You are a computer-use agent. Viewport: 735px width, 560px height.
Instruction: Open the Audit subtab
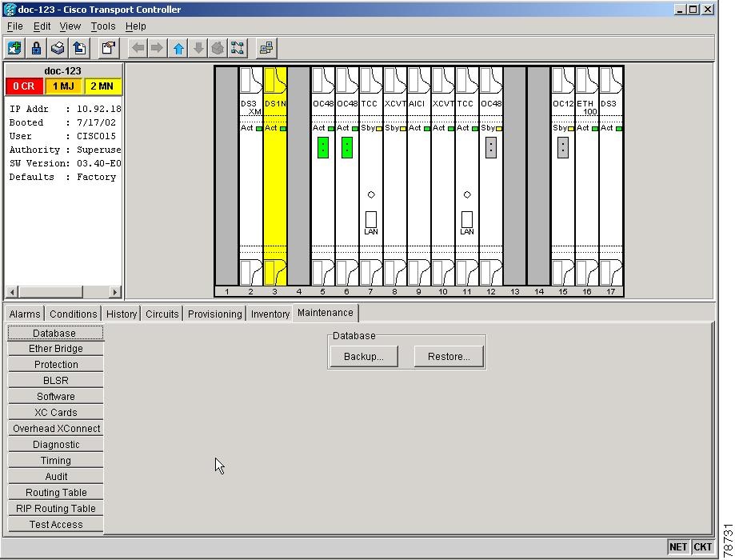(55, 476)
